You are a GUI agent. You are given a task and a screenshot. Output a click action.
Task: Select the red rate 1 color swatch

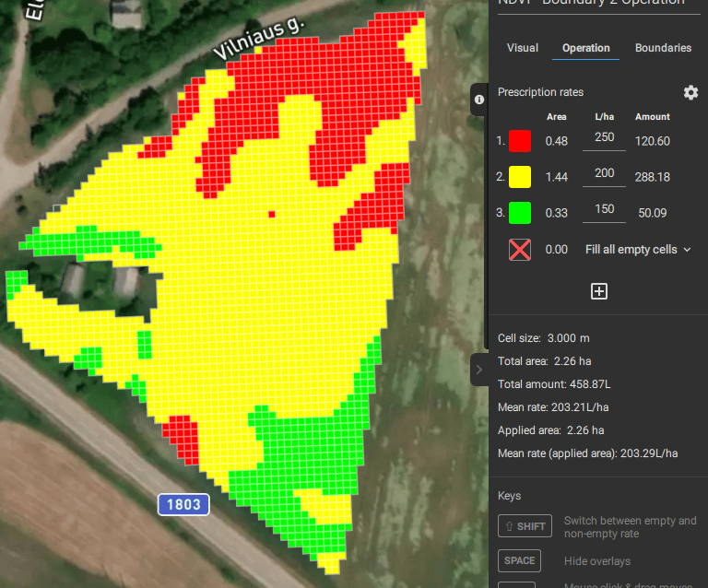click(520, 141)
